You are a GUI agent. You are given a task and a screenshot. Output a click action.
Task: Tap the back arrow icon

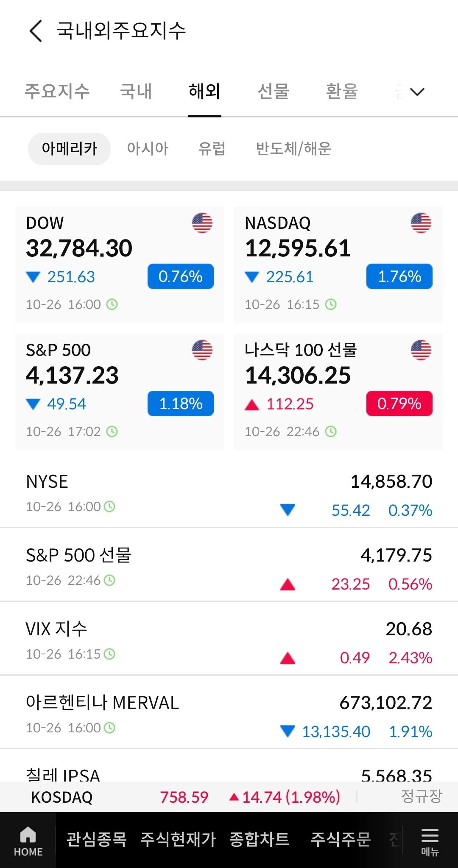[36, 31]
